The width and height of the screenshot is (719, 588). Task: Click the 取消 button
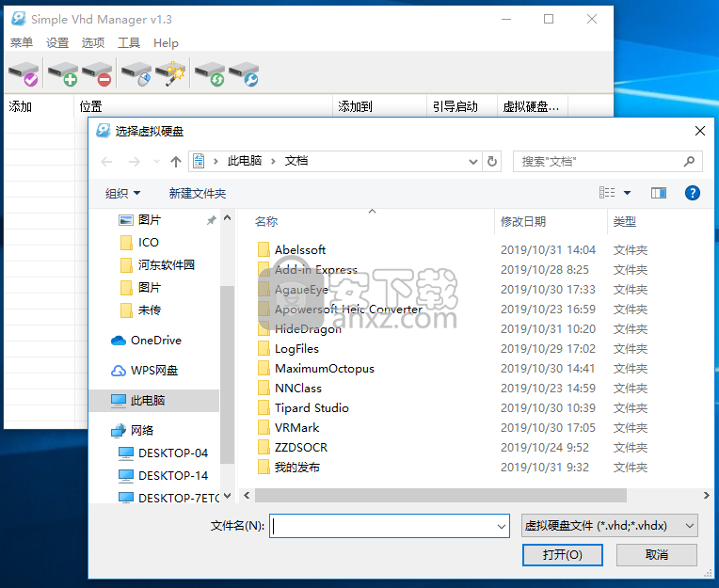657,555
